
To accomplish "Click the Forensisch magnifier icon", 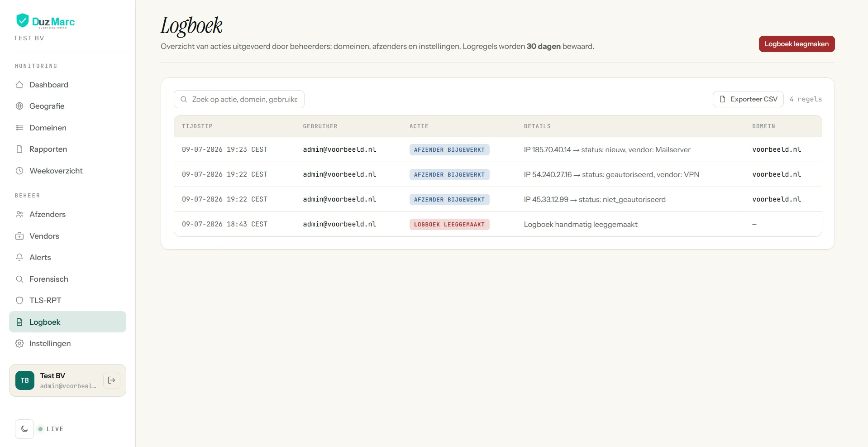I will 19,279.
